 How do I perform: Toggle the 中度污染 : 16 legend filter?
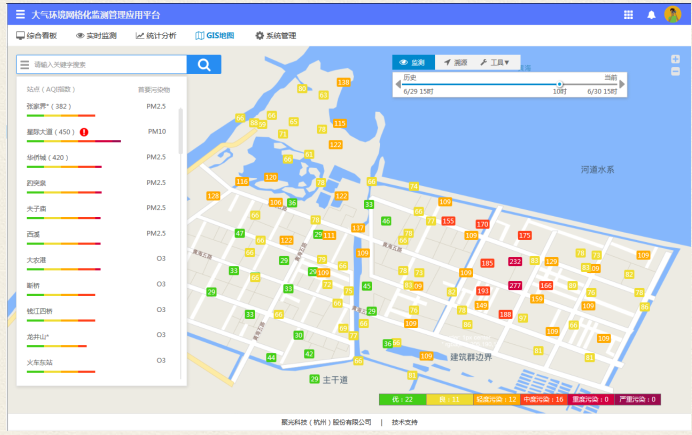[544, 399]
